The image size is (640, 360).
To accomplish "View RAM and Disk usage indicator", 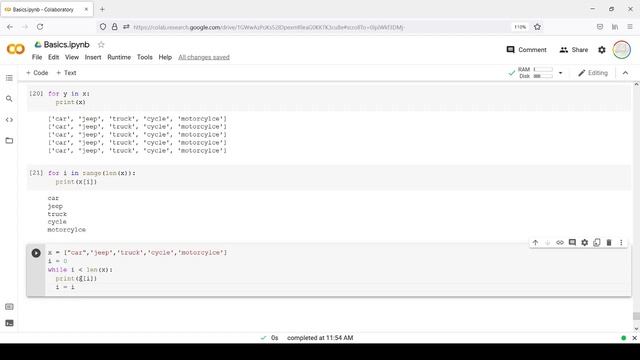I will point(535,73).
